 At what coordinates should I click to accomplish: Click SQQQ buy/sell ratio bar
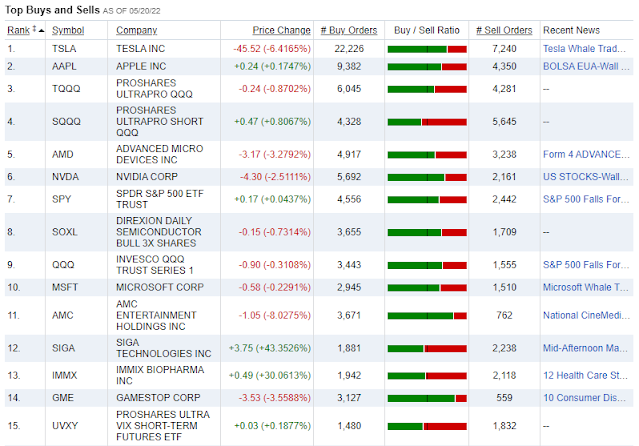click(x=427, y=122)
